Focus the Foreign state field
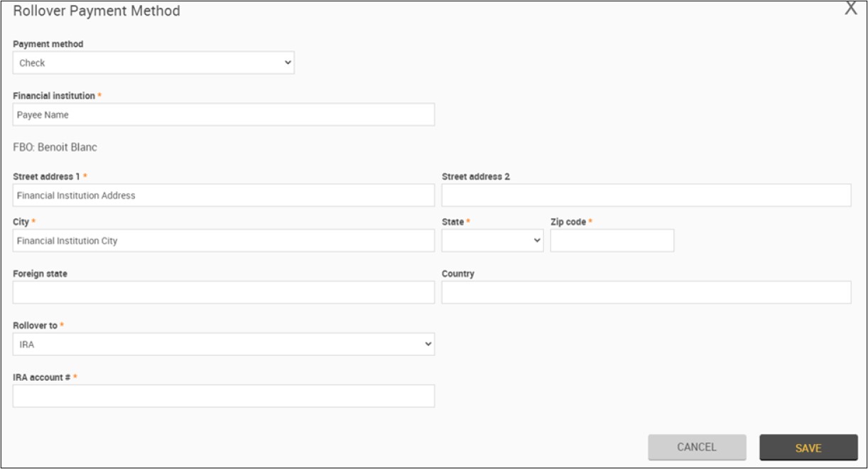868x469 pixels. pyautogui.click(x=224, y=292)
